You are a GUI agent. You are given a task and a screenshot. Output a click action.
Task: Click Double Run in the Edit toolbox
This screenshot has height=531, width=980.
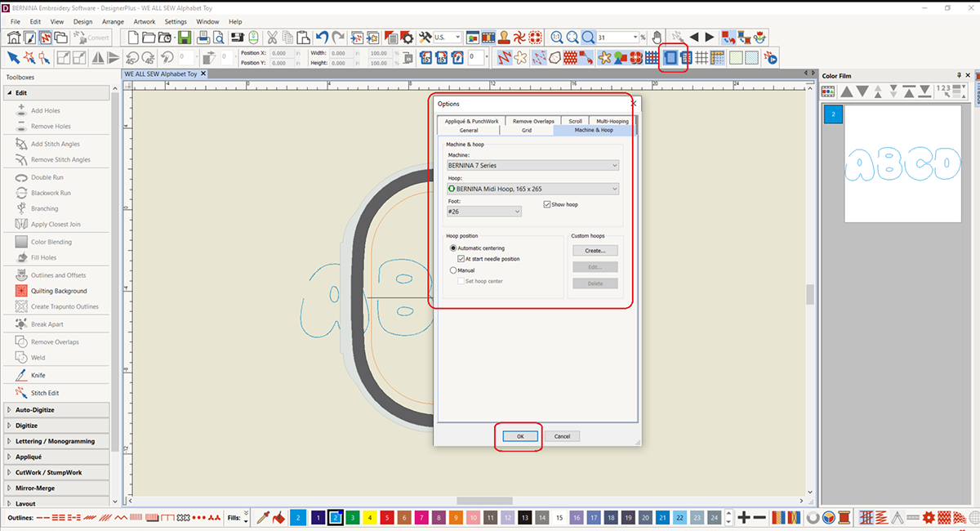point(47,177)
